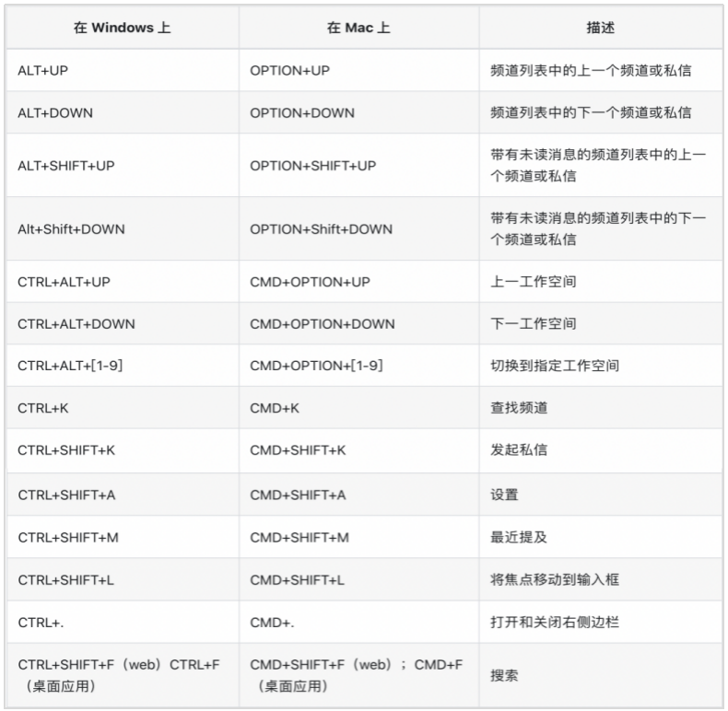Click '带有未读消息的频道列表中的上一个频道或私信' description
728x711 pixels.
pos(601,165)
